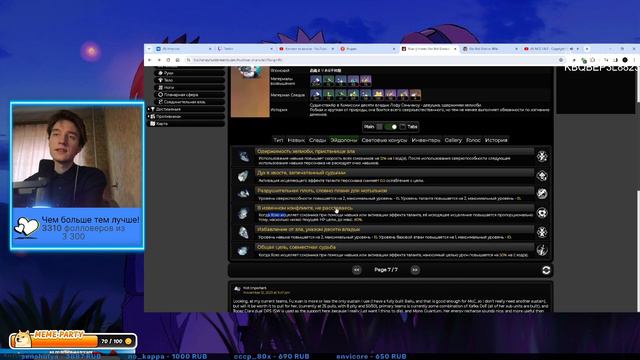Open Тело in the left sidebar
The height and width of the screenshot is (360, 640).
[190, 80]
